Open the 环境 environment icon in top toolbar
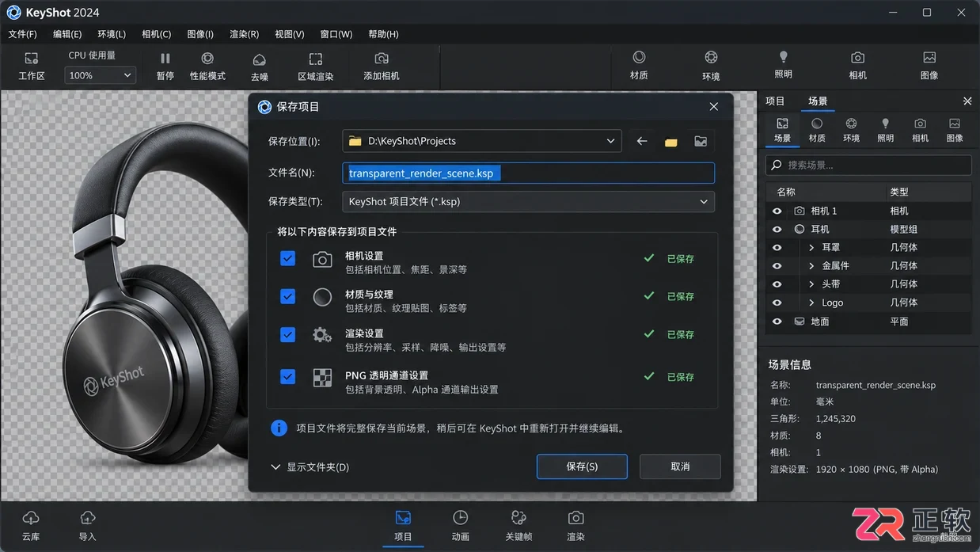 [711, 57]
